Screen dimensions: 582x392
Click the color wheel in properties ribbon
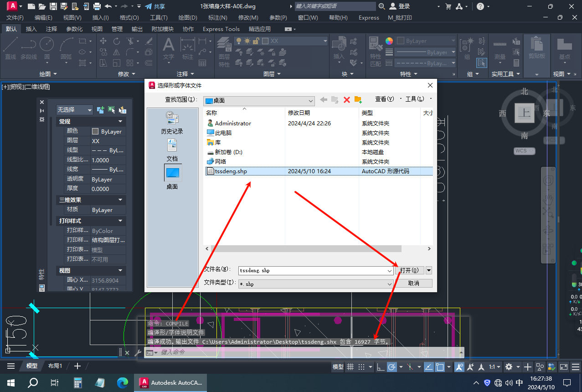pyautogui.click(x=389, y=41)
